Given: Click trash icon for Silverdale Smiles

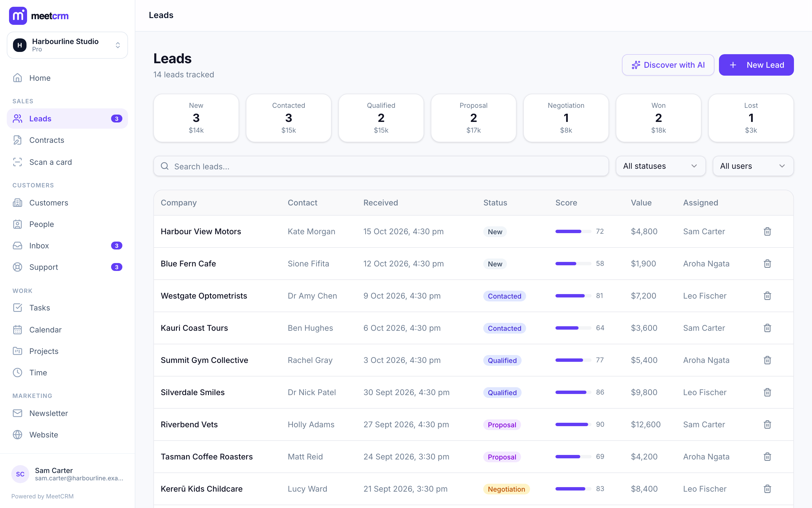Looking at the screenshot, I should pos(767,392).
